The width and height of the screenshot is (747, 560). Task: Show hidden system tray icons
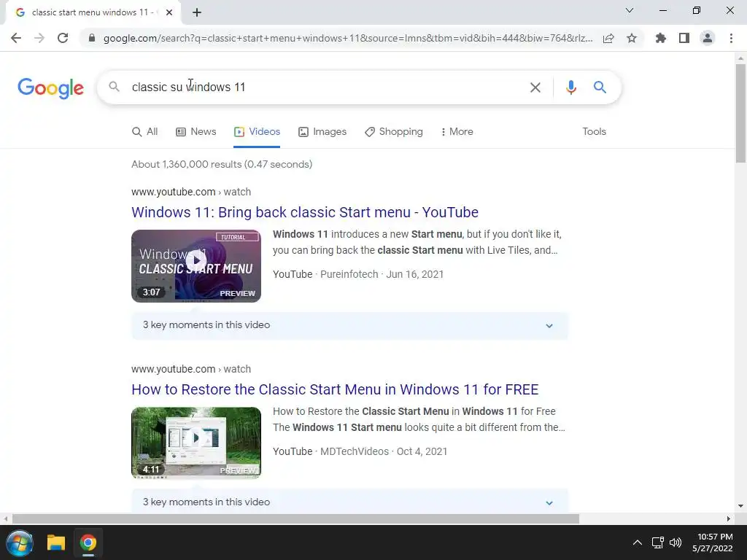tap(638, 542)
